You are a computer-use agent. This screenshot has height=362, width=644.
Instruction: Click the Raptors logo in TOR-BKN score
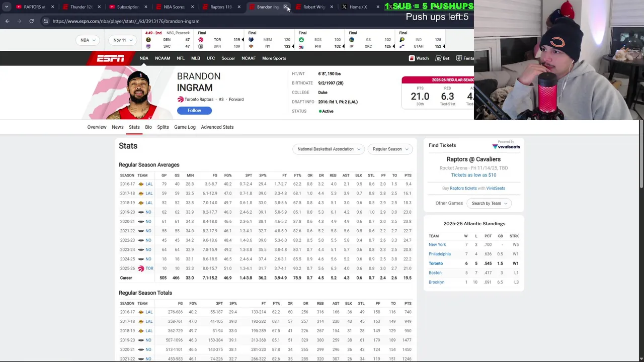point(201,40)
